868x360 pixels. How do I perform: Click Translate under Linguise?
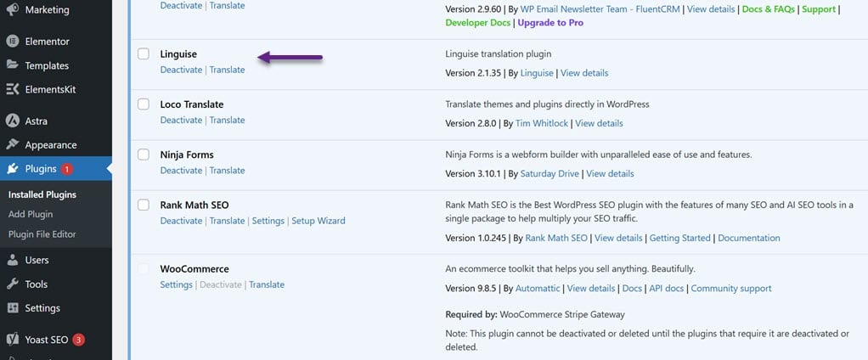click(x=227, y=70)
